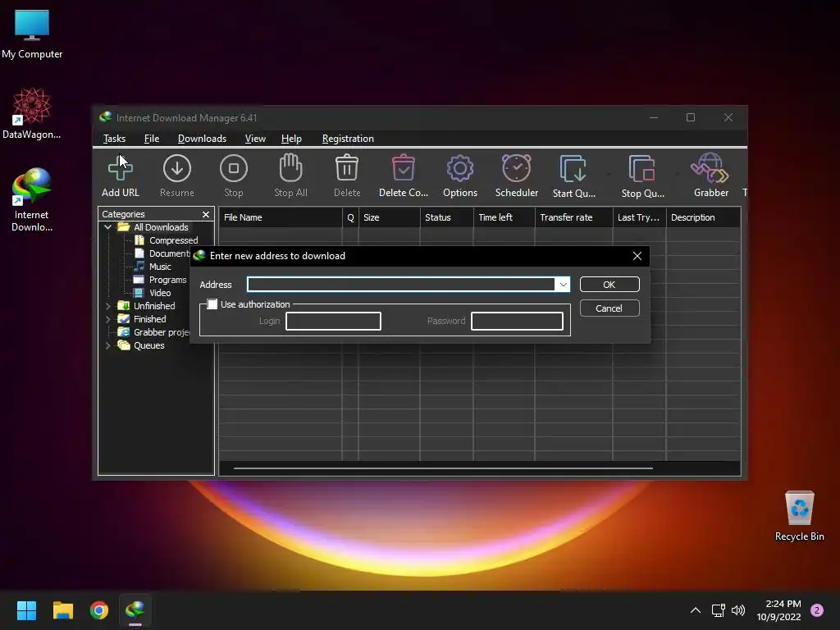The image size is (840, 630).
Task: Open Chrome from the taskbar
Action: tap(99, 610)
